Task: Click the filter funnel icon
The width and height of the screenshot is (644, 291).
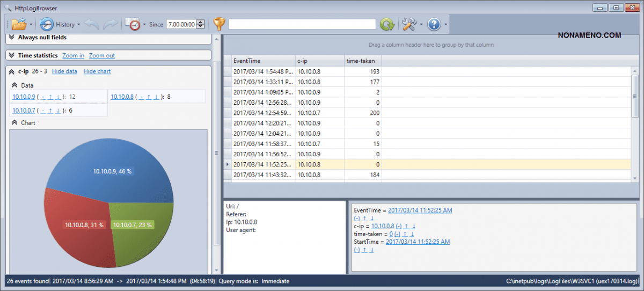Action: pyautogui.click(x=219, y=24)
